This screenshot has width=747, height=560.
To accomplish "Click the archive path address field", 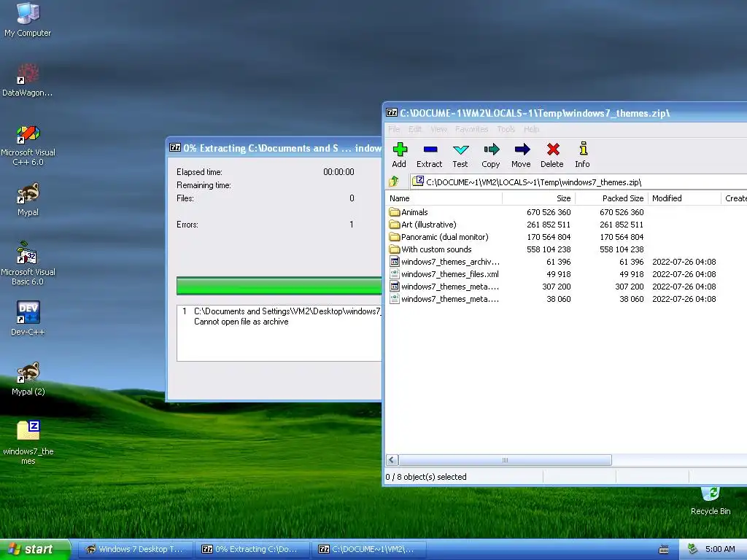I will tap(578, 182).
